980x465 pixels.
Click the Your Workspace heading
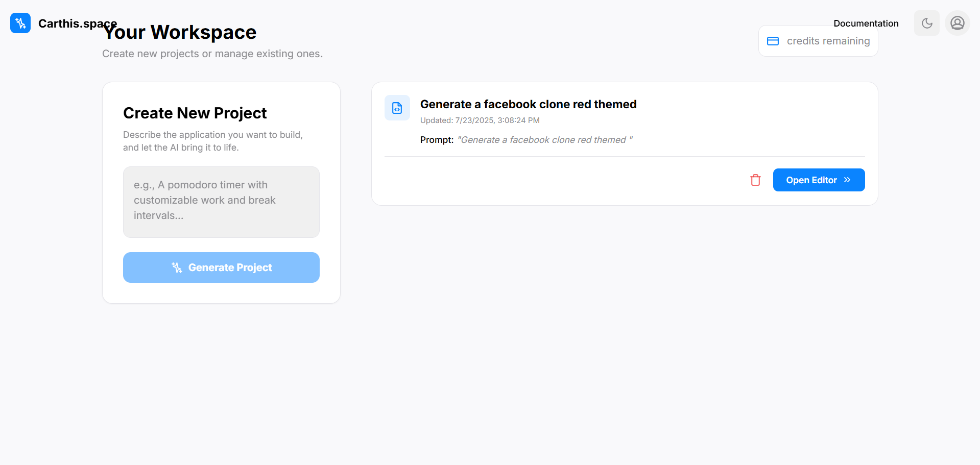(179, 32)
